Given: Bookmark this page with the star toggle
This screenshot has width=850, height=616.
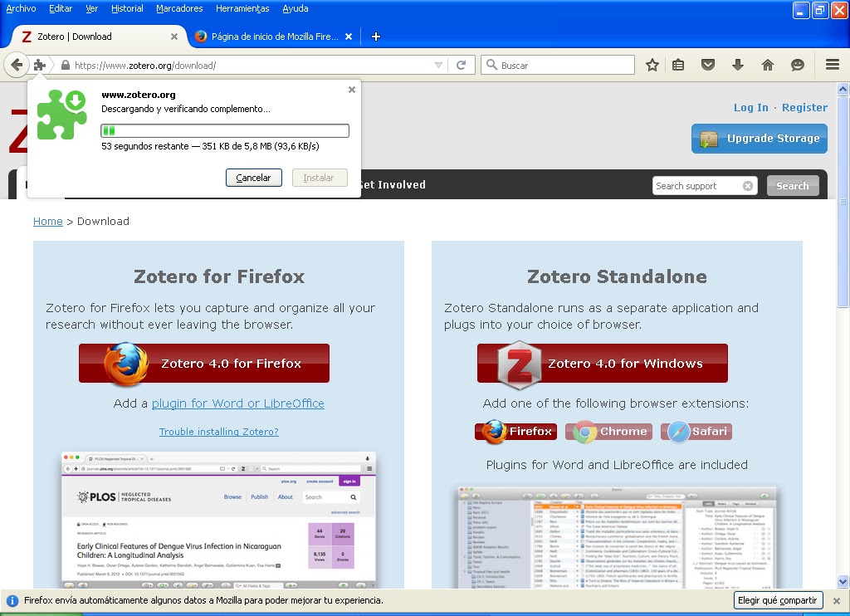Looking at the screenshot, I should pyautogui.click(x=652, y=64).
